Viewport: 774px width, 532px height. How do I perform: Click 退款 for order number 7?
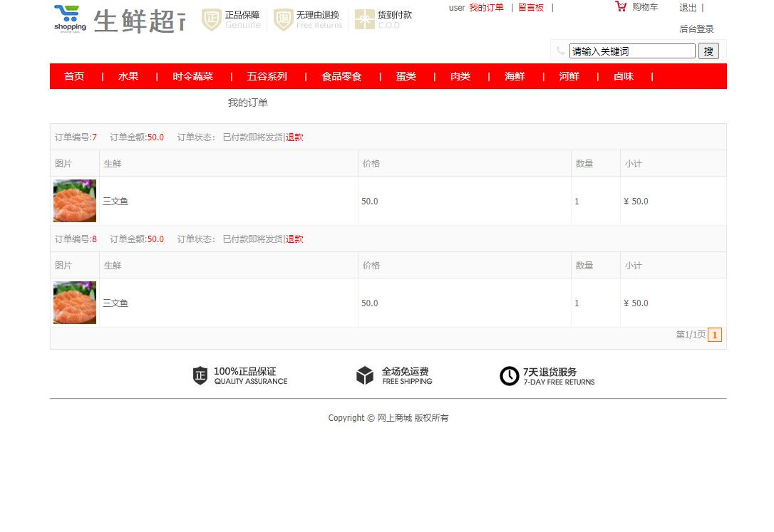point(294,137)
